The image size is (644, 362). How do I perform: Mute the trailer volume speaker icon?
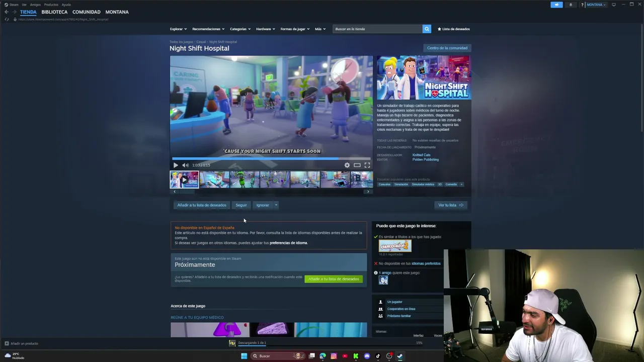[x=185, y=165]
